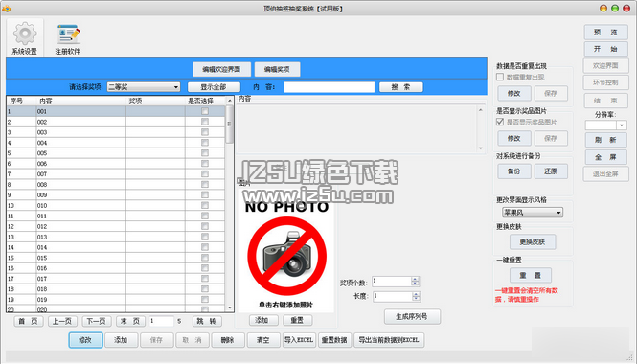Open the 注册软件 registration icon

68,38
